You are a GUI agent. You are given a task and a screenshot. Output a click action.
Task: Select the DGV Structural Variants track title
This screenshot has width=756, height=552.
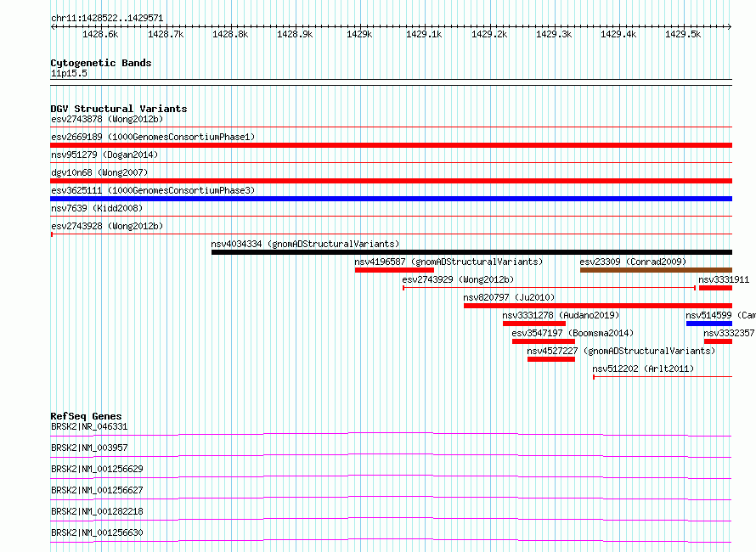[x=119, y=109]
